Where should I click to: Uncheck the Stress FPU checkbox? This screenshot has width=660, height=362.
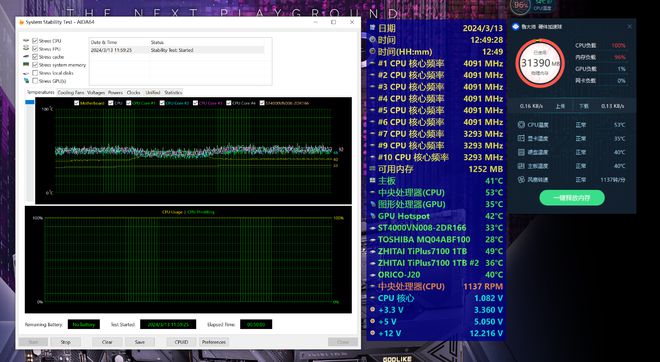coord(35,49)
